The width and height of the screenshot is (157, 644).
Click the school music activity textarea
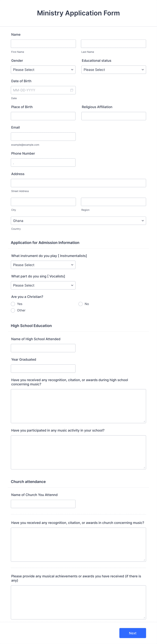point(78,452)
